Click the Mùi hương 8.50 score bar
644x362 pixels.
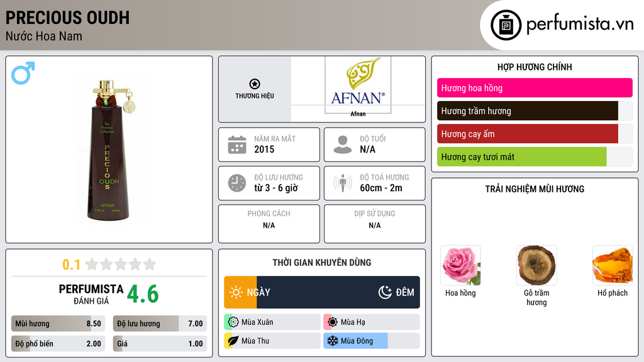(x=57, y=324)
